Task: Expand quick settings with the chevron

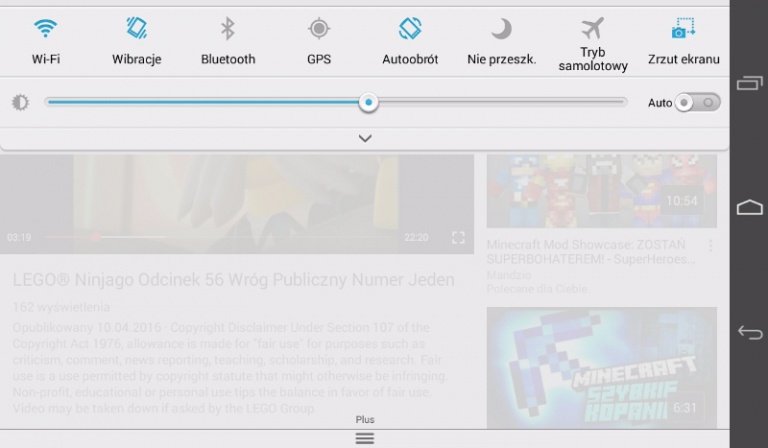Action: (365, 138)
